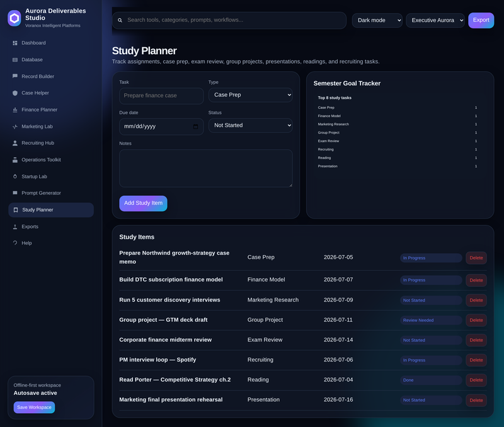Open status dropdown for PM interview loop Spotify
The image size is (504, 427).
(431, 360)
